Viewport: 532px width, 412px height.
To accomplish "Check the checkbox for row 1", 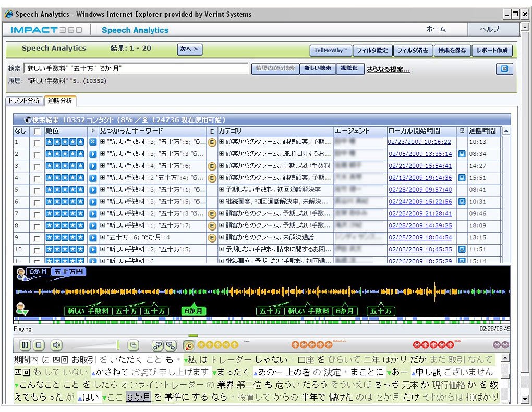I will [37, 143].
